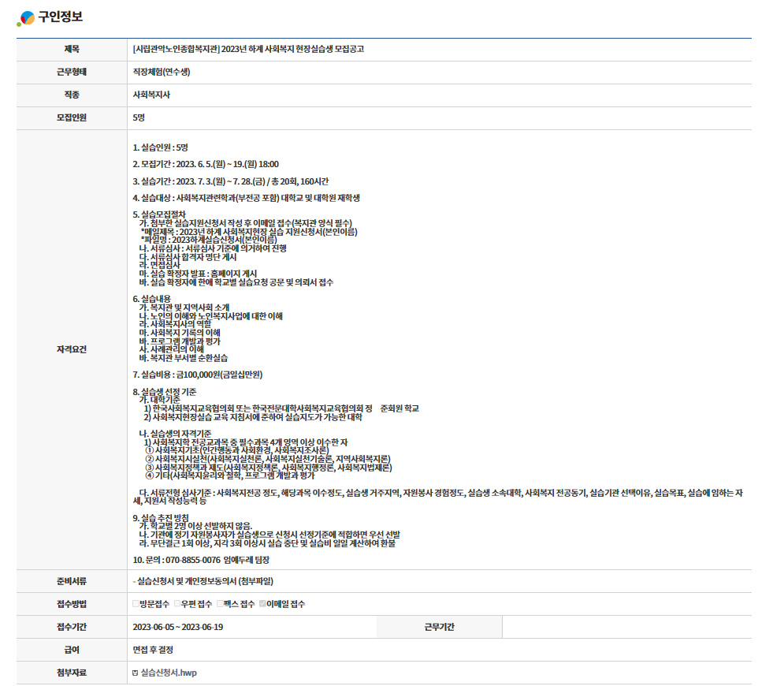
Task: Click the 근무형태 row header cell
Action: [72, 72]
